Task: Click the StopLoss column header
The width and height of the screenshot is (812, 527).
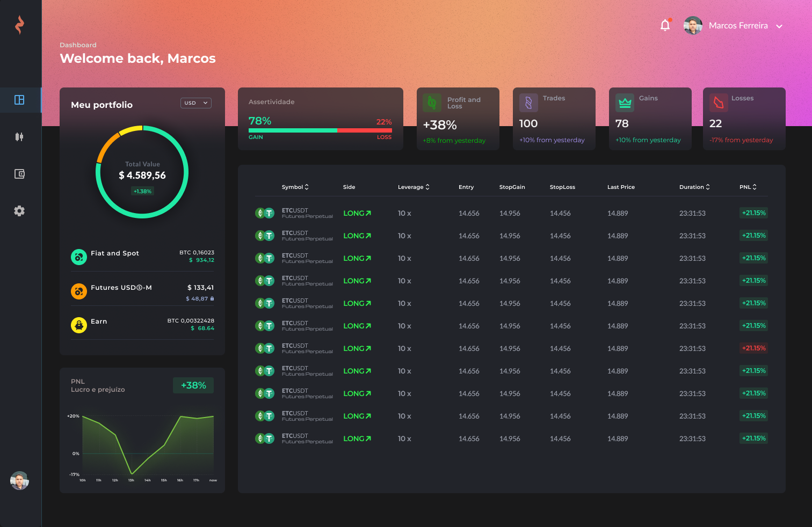Action: pos(562,187)
